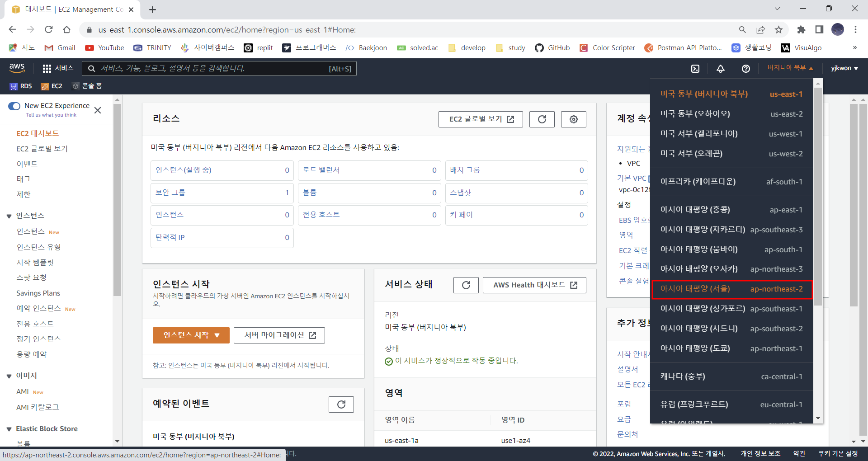
Task: Open browser tab search chevron
Action: (777, 9)
